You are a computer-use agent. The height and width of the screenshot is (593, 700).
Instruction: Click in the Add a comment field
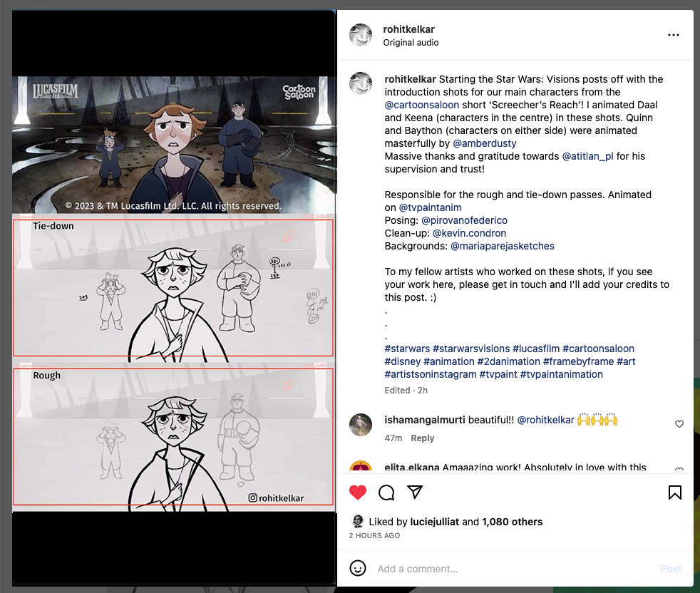click(x=513, y=569)
